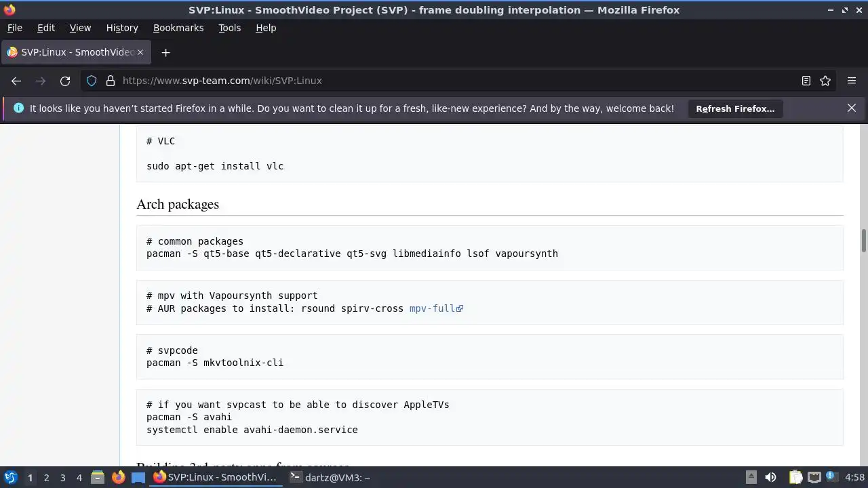Screen dimensions: 868x488
Task: Click the taskbar clock showing 4:58
Action: [x=854, y=477]
